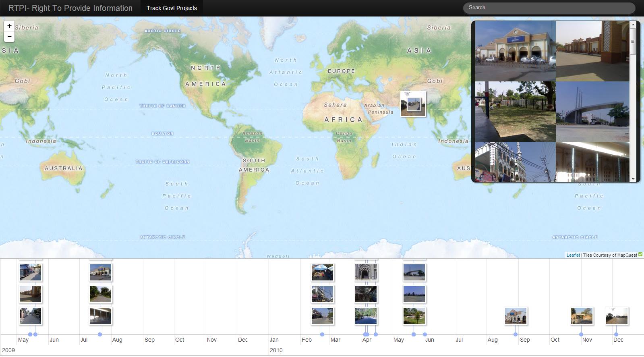644x357 pixels.
Task: Click the timeline dot under July 2009 thumbnails
Action: coord(100,334)
